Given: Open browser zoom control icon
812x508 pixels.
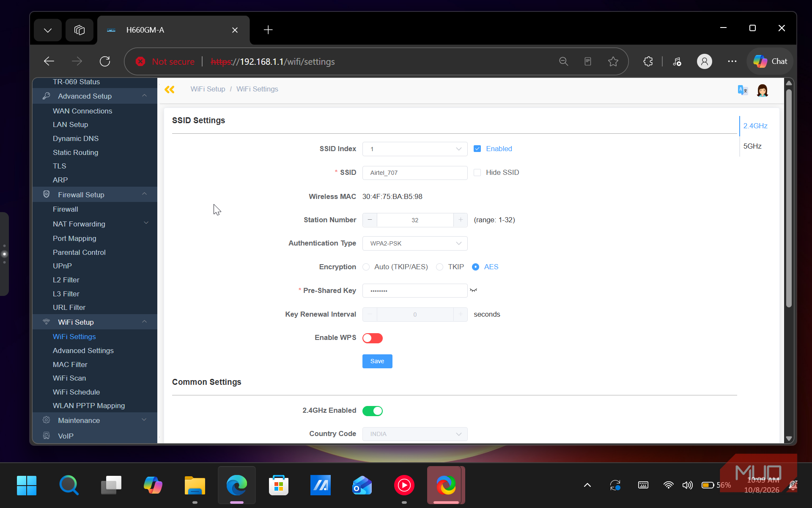Looking at the screenshot, I should click(x=563, y=61).
